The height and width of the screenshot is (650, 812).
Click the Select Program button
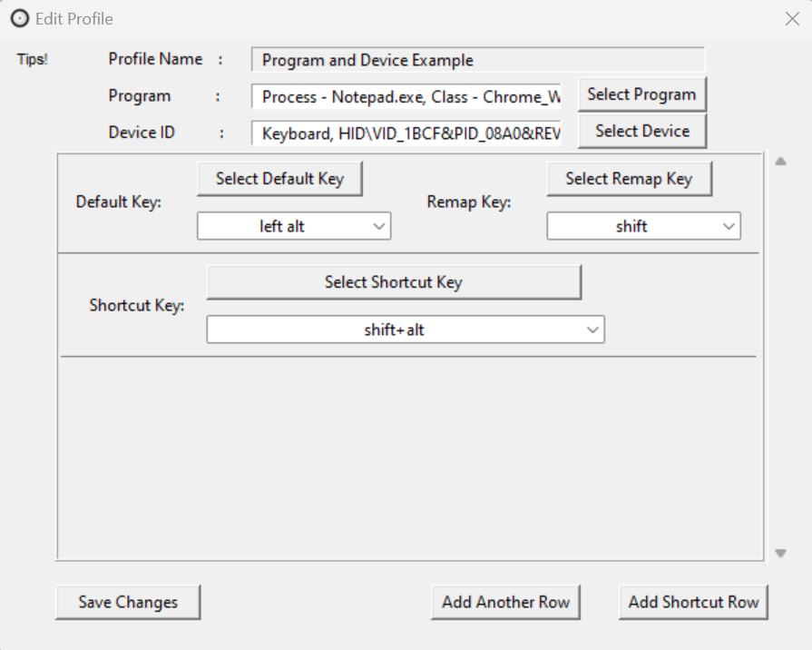[641, 94]
